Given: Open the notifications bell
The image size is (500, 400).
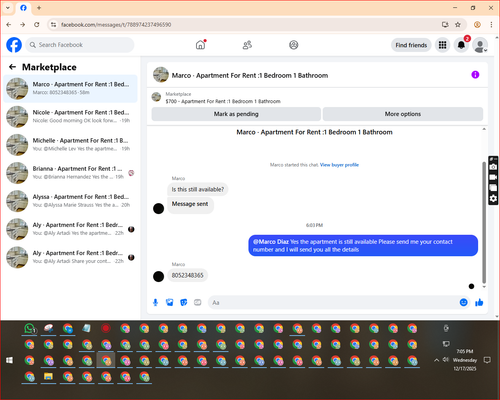Looking at the screenshot, I should click(x=461, y=45).
